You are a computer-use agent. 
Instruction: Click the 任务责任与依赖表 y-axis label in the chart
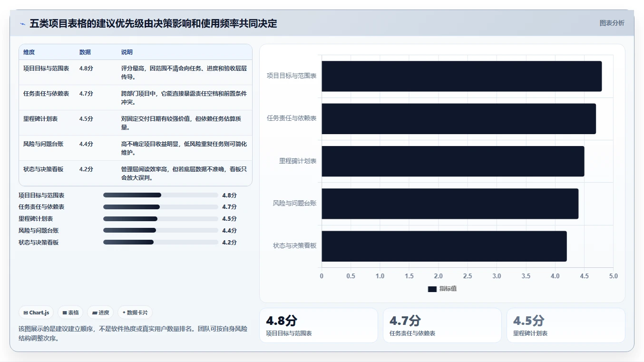[x=292, y=118]
